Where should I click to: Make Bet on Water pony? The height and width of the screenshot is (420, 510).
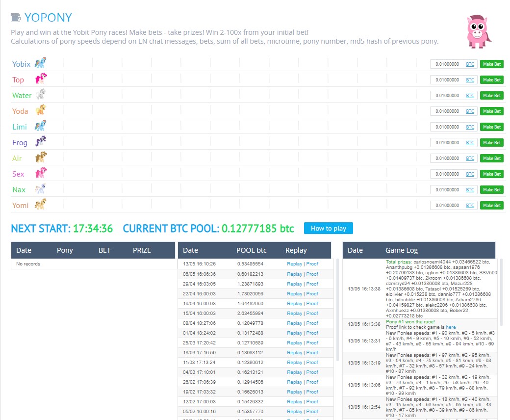491,95
